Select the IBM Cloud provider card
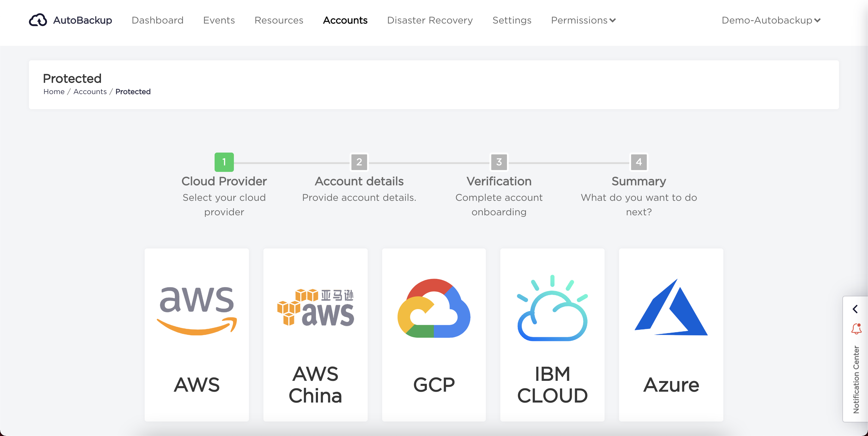This screenshot has width=868, height=436. pos(552,334)
